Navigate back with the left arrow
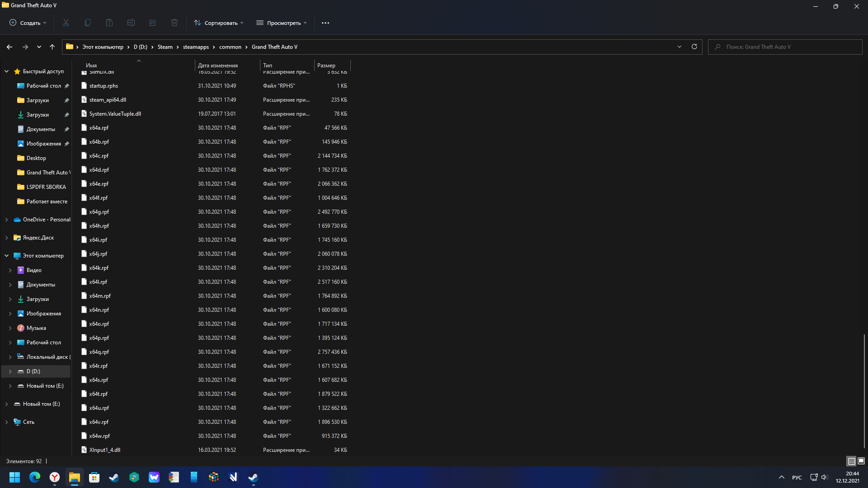This screenshot has height=488, width=868. (x=9, y=47)
